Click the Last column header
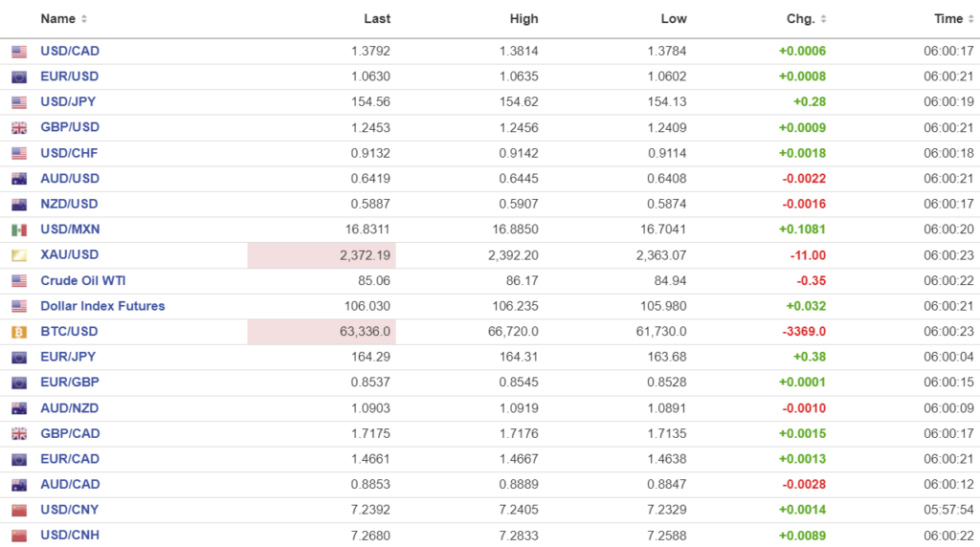 tap(377, 19)
